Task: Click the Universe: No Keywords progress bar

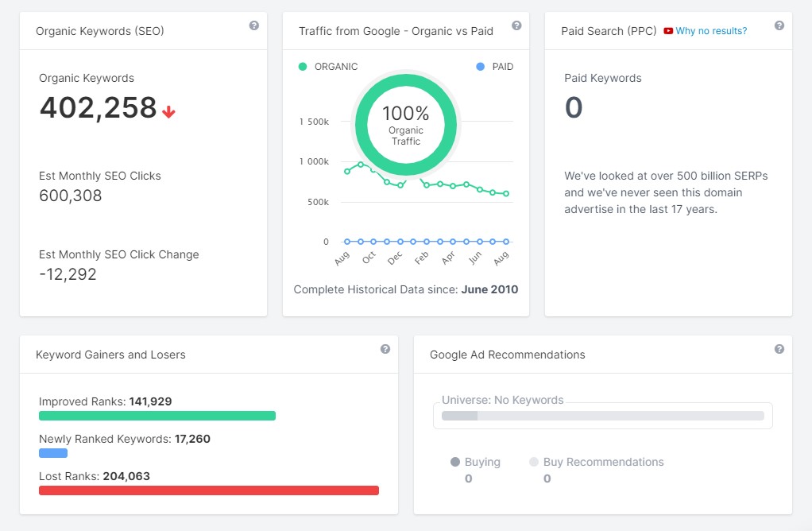Action: [x=603, y=416]
